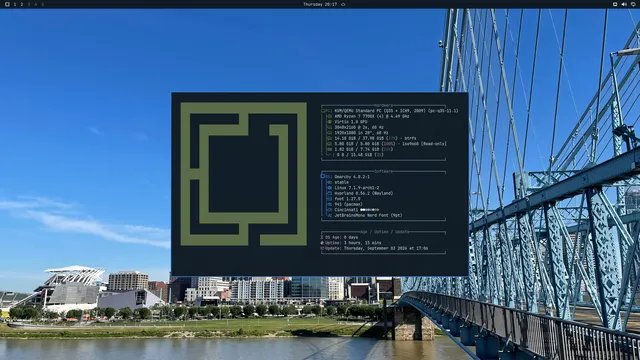Click the 1920x1080 display line

[361, 133]
